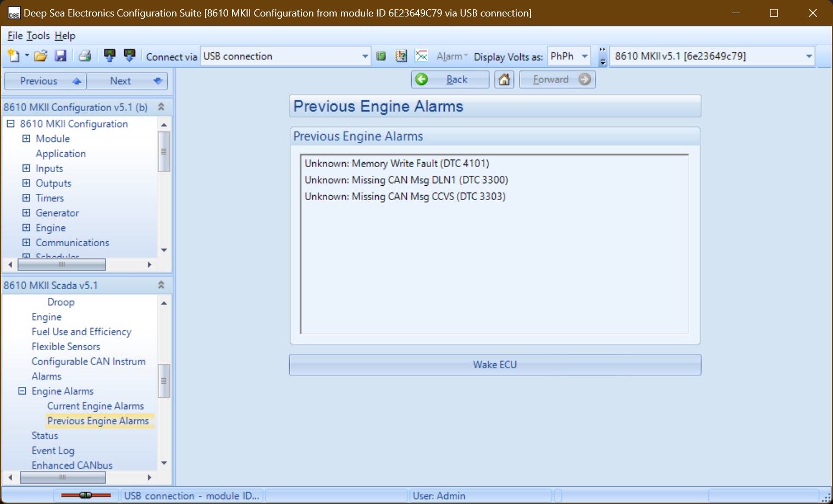The height and width of the screenshot is (504, 833).
Task: Select Engine in the Scada tree
Action: click(46, 317)
